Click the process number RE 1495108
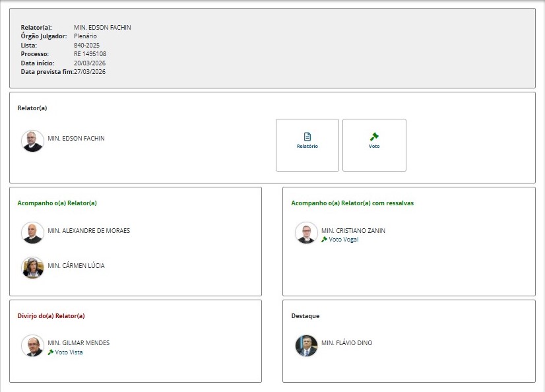This screenshot has height=392, width=545. 90,54
